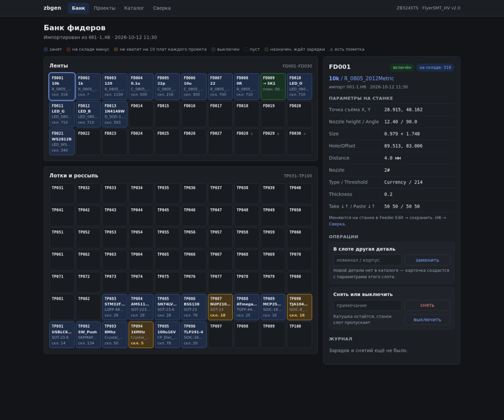Open the 10k / R_0805_2012Metric part link

pos(361,78)
